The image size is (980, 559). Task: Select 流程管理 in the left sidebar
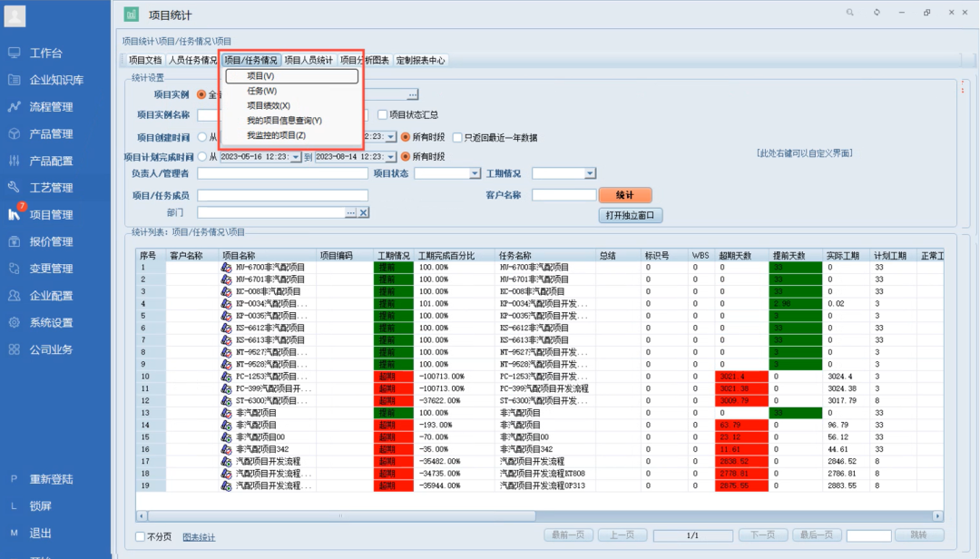pyautogui.click(x=54, y=106)
